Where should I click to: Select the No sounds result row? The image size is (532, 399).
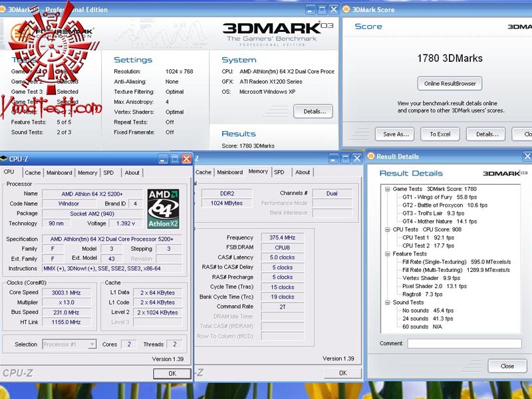[x=428, y=311]
